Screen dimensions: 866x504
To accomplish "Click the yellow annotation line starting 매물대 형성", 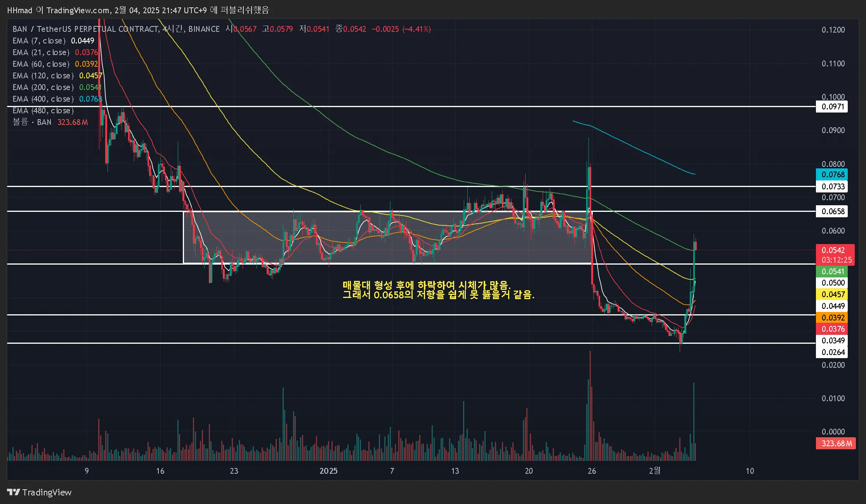I will [427, 286].
